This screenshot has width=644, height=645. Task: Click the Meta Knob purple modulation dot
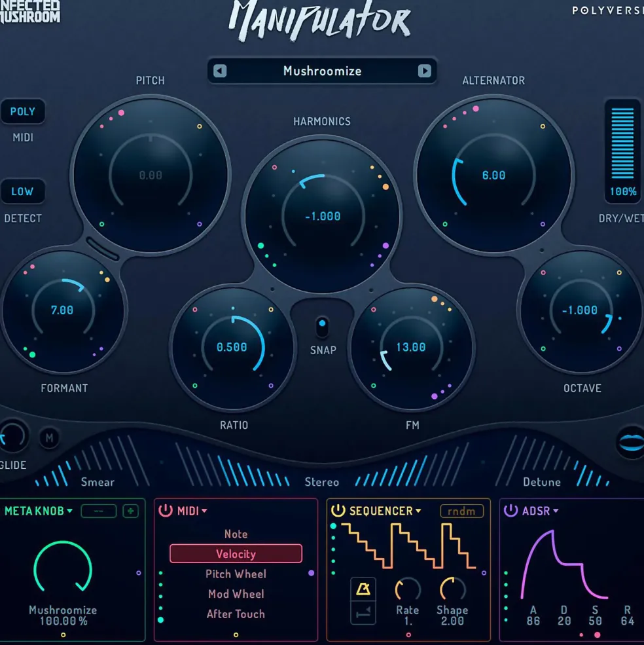139,572
